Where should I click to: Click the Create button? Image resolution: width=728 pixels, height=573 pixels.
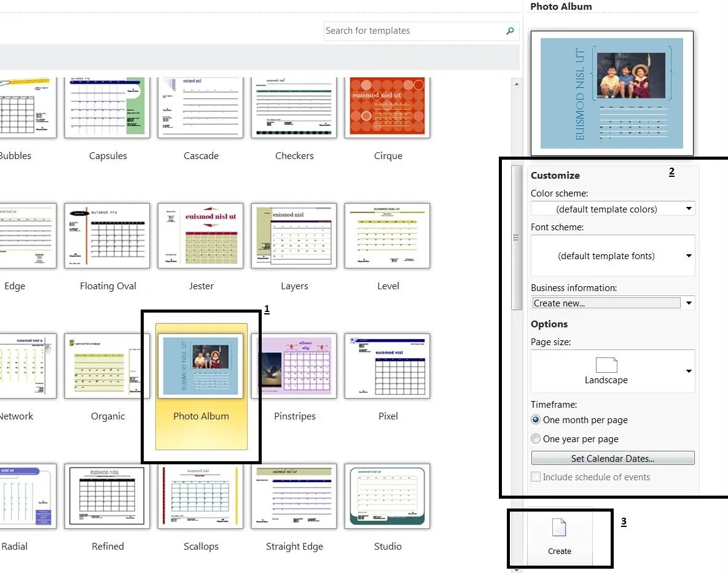[560, 536]
